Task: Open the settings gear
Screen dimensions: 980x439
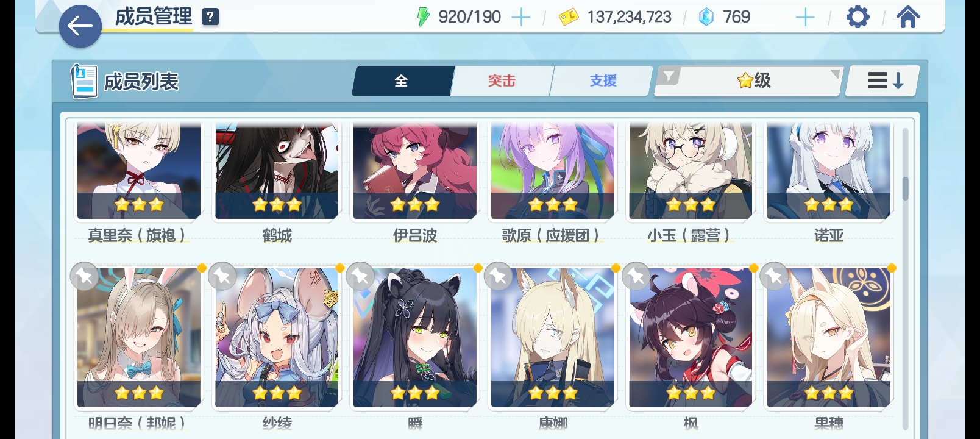Action: (x=857, y=17)
